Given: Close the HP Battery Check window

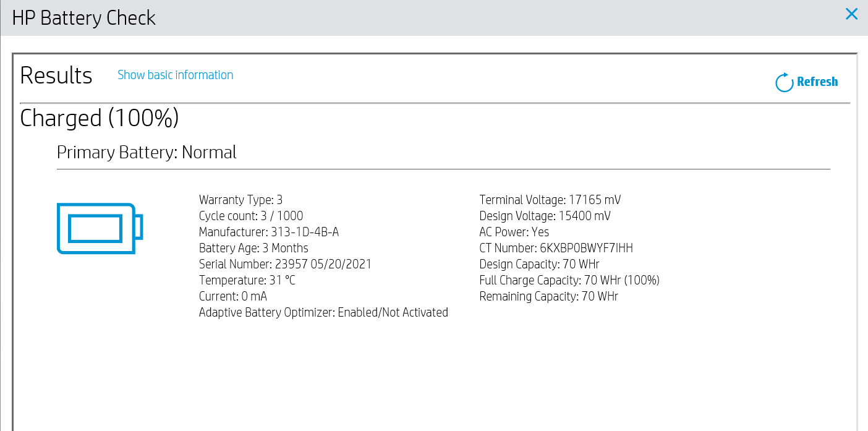Looking at the screenshot, I should pyautogui.click(x=851, y=14).
